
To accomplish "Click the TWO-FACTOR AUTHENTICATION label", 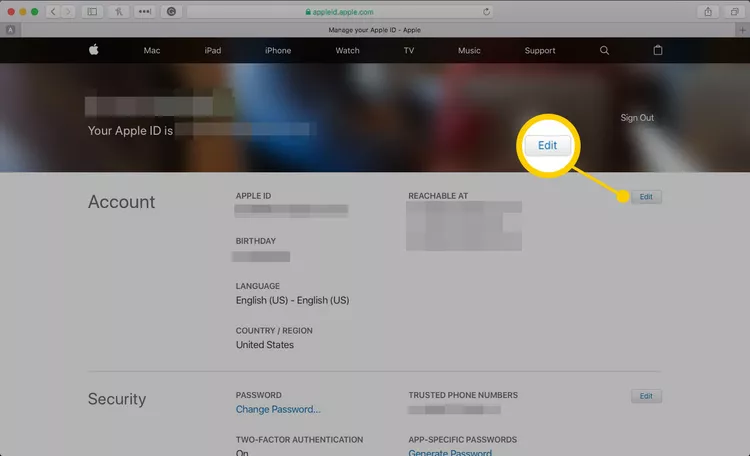I will click(299, 439).
